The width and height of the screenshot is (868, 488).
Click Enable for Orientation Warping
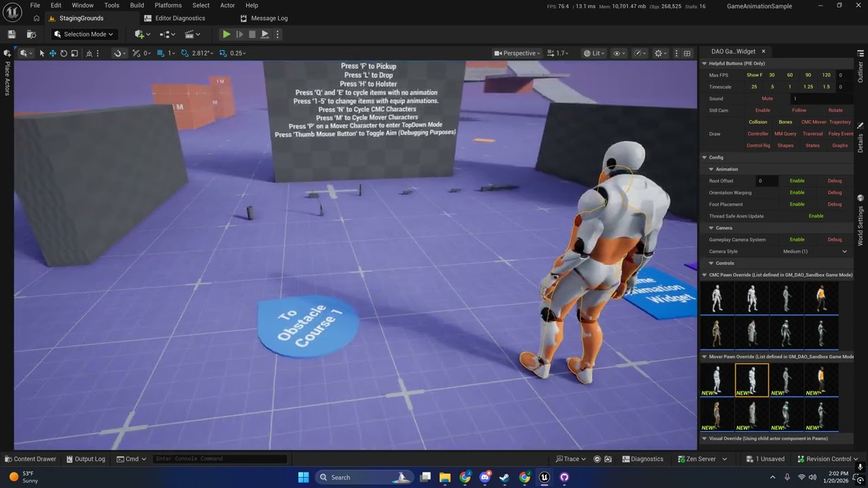click(x=797, y=192)
